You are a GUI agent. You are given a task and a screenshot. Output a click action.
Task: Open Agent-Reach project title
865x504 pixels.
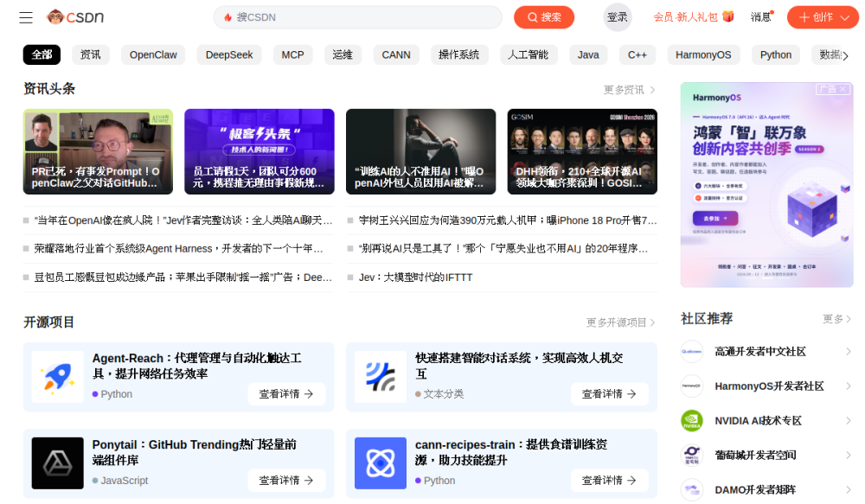[197, 366]
